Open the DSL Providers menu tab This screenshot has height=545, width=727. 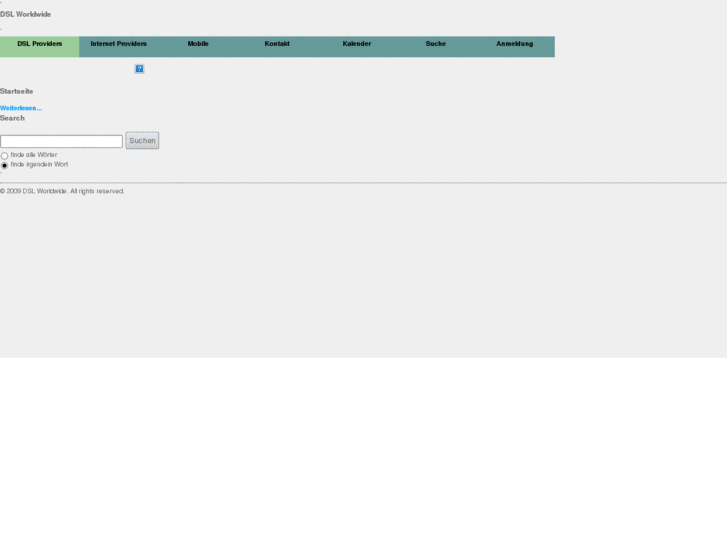tap(39, 46)
